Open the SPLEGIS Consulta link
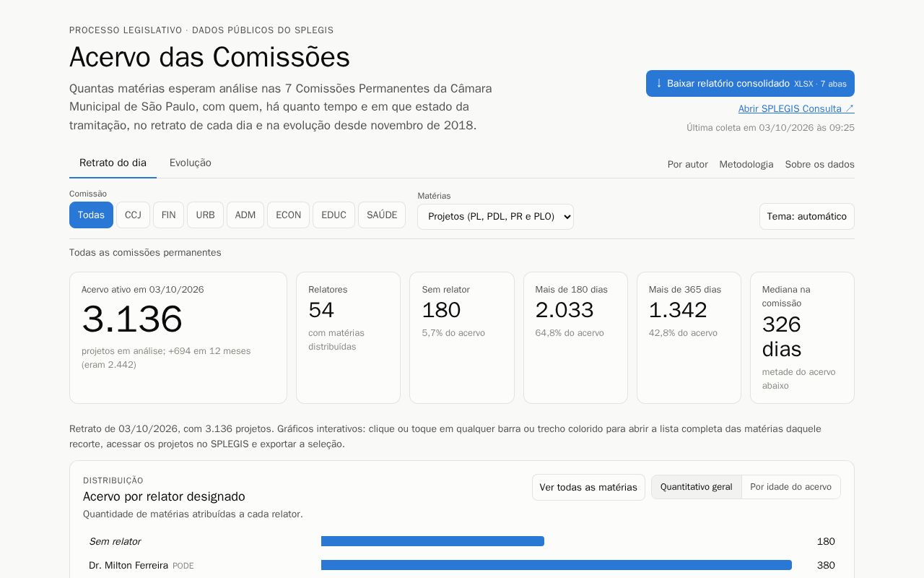The image size is (924, 578). point(796,108)
